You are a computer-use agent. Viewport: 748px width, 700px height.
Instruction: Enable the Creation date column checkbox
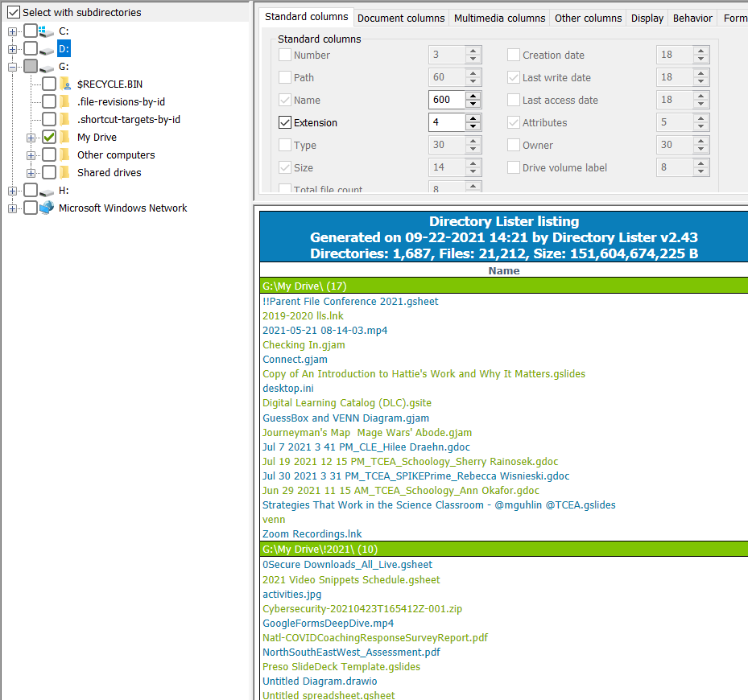[514, 55]
